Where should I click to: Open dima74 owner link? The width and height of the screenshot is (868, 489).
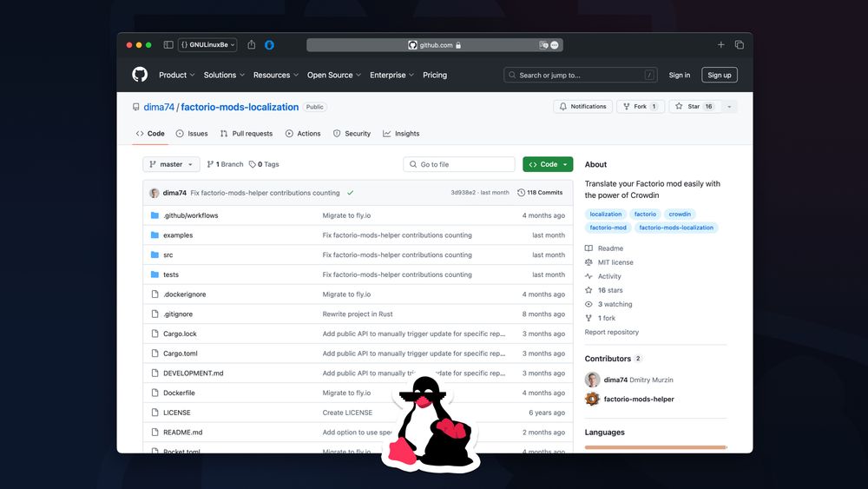[x=159, y=107]
